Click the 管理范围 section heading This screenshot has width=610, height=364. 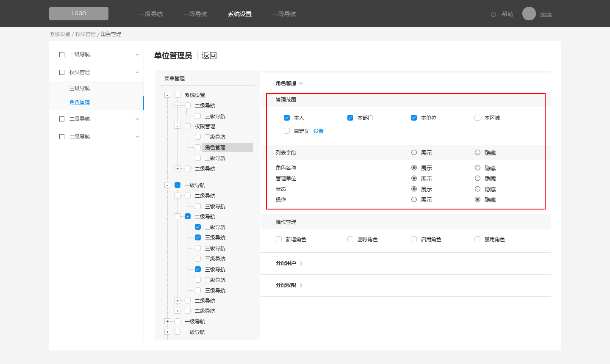[286, 100]
